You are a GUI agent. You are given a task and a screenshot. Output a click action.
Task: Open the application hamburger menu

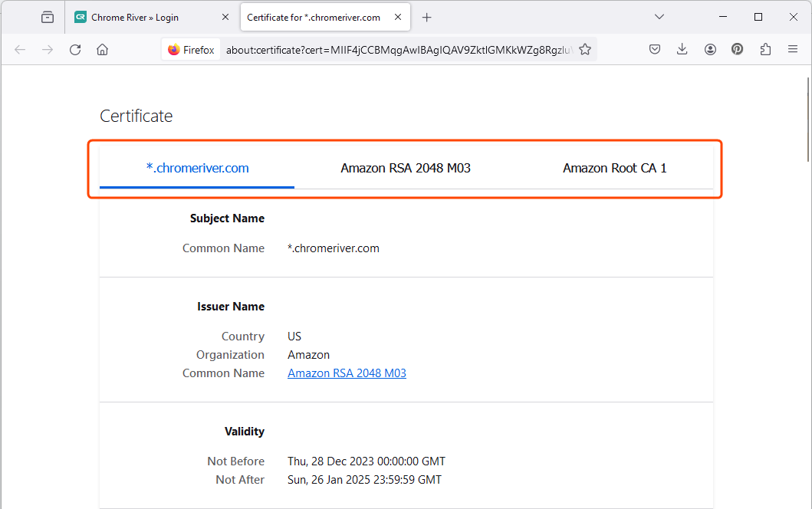[793, 50]
